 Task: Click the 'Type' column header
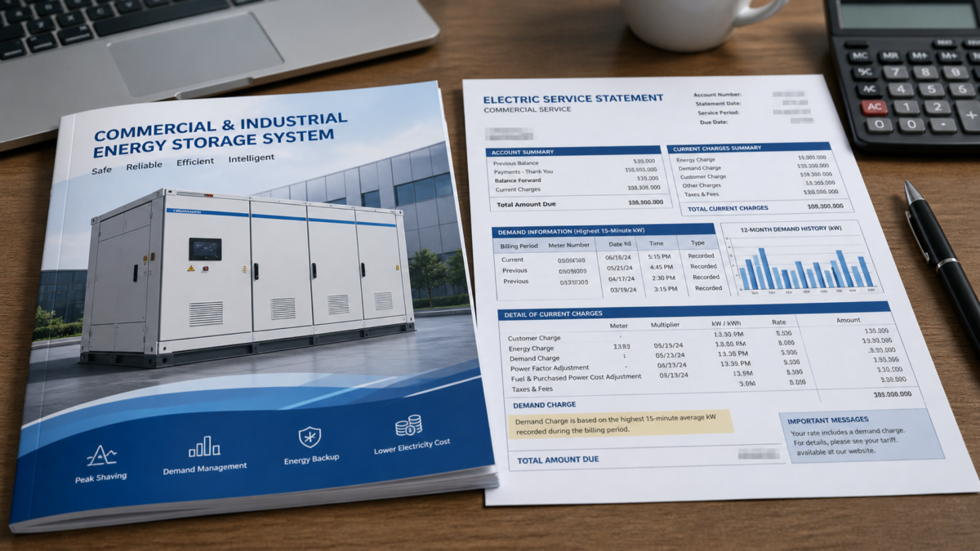[697, 242]
